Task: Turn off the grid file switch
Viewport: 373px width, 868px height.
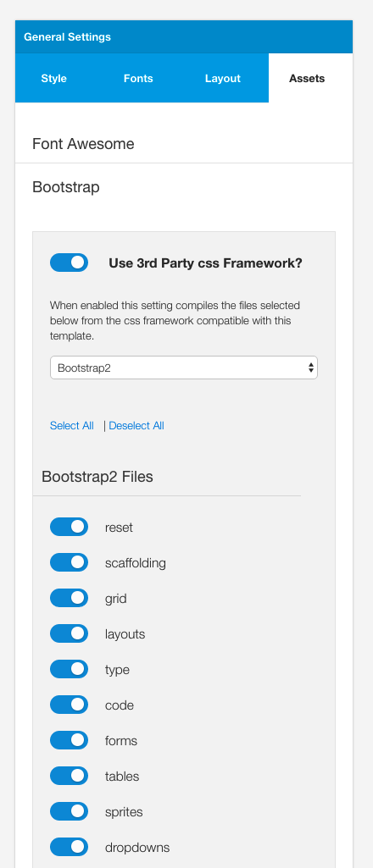Action: click(70, 598)
